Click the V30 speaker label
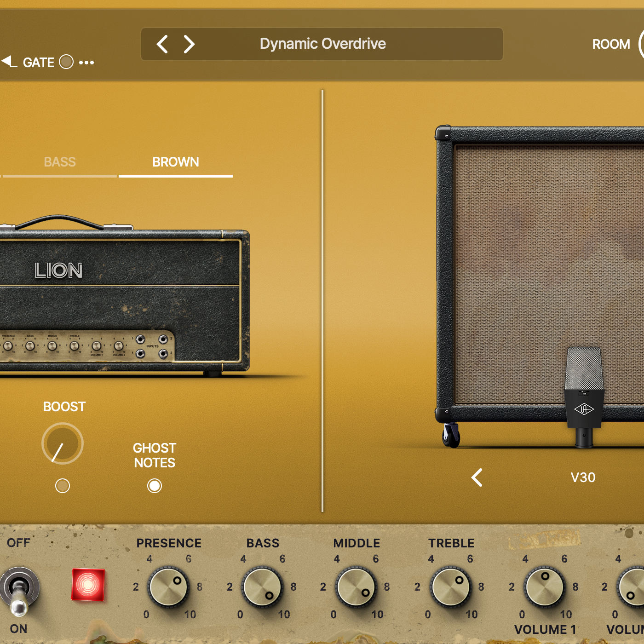The width and height of the screenshot is (644, 644). [x=583, y=477]
